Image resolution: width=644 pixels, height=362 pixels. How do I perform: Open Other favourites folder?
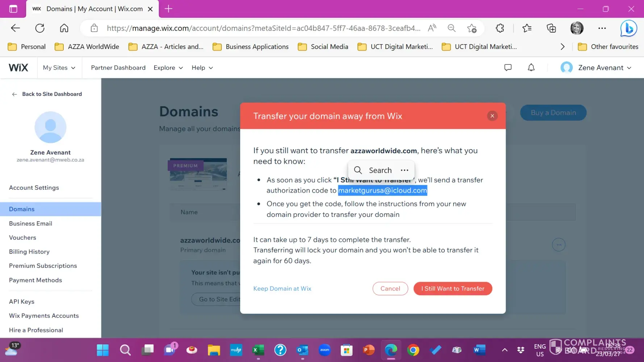(x=608, y=47)
